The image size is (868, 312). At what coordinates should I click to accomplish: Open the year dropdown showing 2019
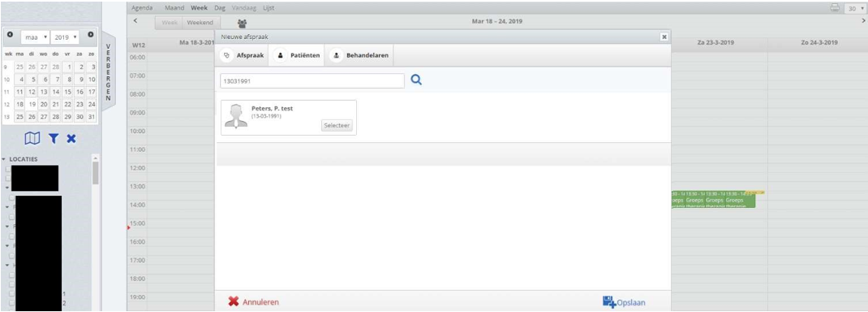pos(65,37)
